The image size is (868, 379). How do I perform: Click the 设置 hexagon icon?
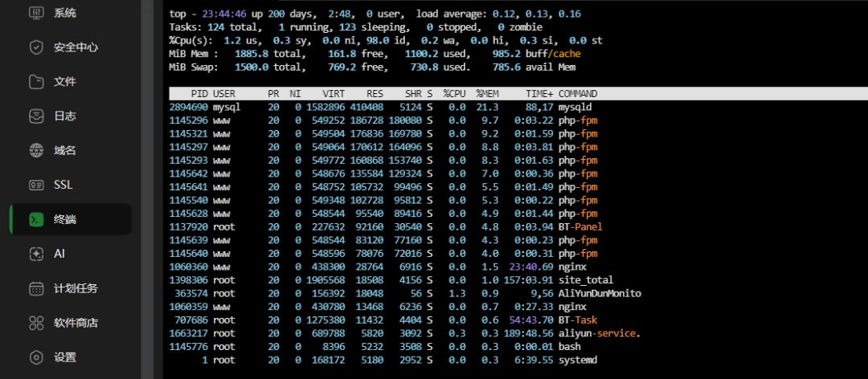coord(36,357)
